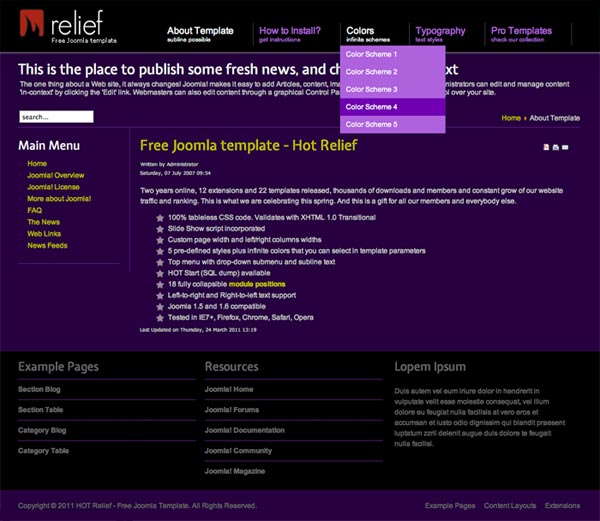
Task: Click Content Layouts in bottom footer bar
Action: point(510,506)
